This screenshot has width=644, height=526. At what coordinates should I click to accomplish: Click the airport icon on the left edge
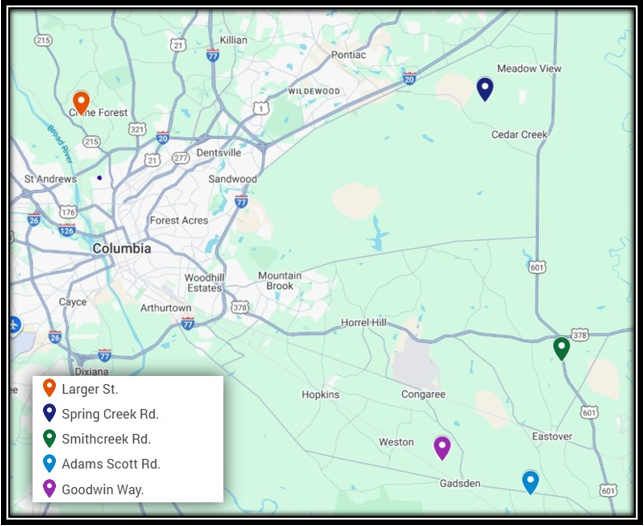click(14, 324)
